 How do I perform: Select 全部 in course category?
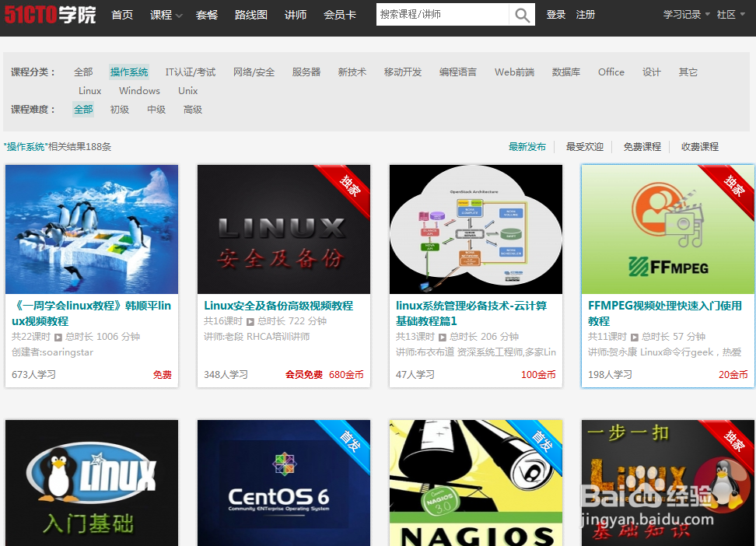[83, 72]
